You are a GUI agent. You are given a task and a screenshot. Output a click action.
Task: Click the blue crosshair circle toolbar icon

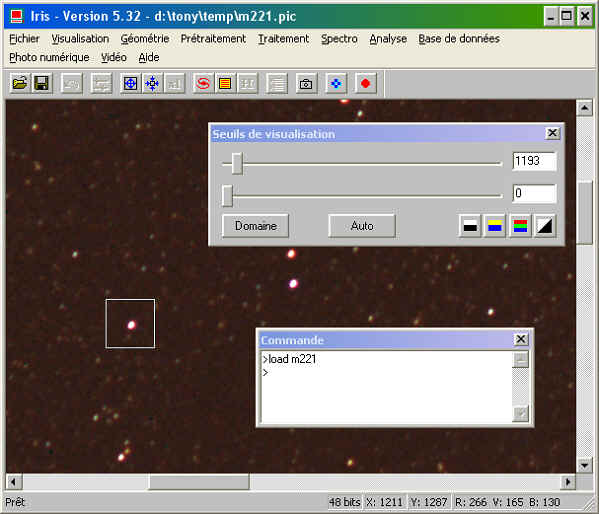click(x=130, y=83)
